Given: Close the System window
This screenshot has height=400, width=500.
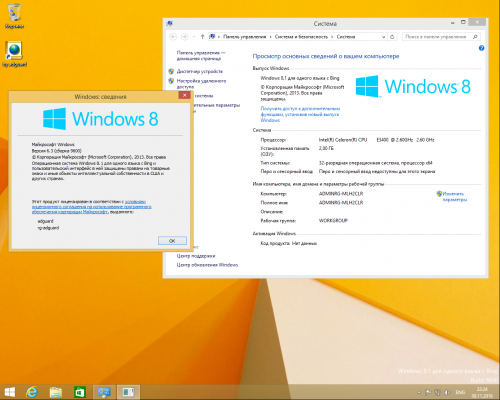Looking at the screenshot, I should point(477,22).
